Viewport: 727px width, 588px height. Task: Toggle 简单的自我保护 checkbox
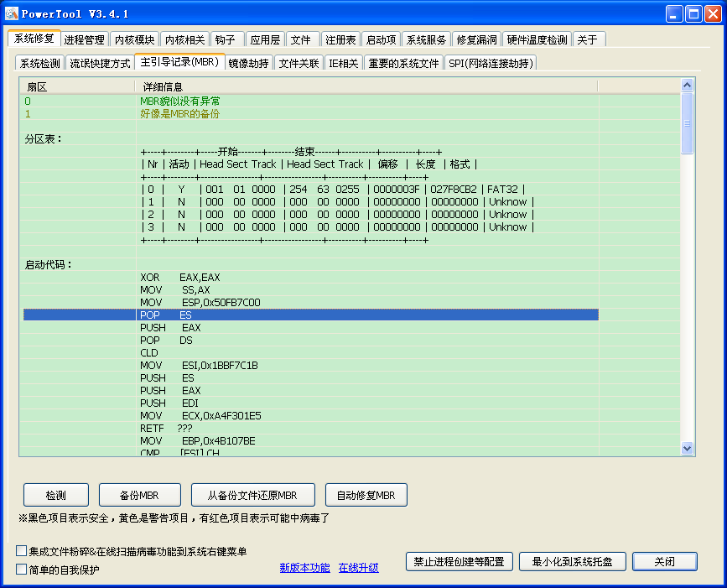pos(22,570)
